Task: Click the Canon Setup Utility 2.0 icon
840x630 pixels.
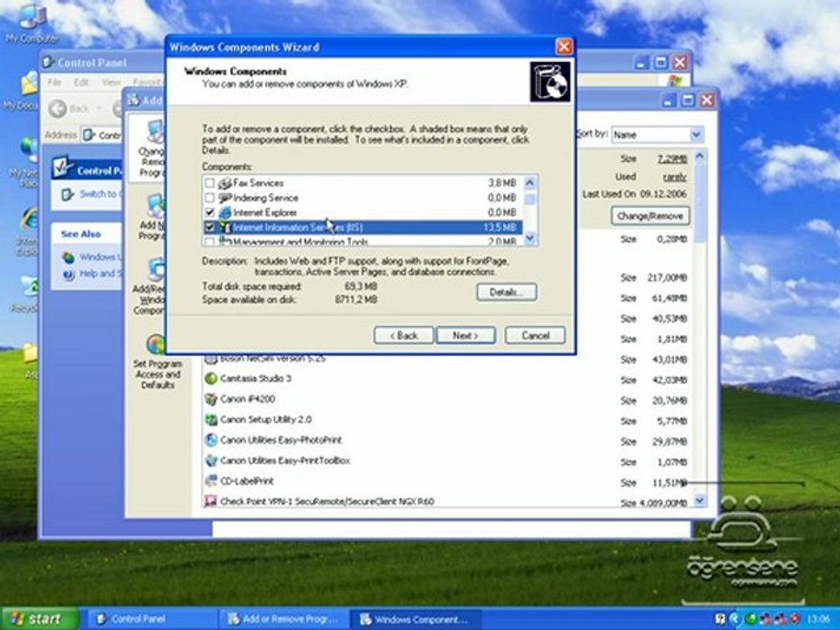Action: coord(211,419)
